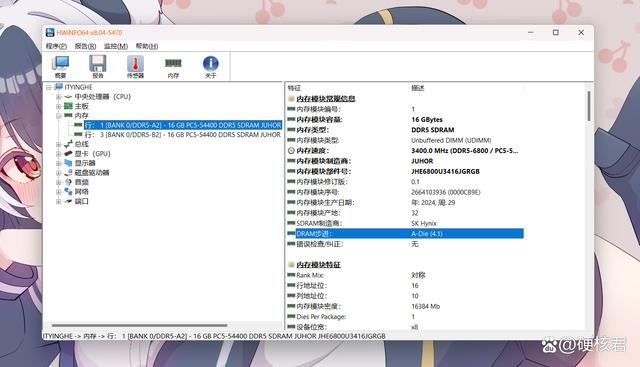Click the graphics card icon beside 显卡
This screenshot has height=367, width=640.
pos(68,153)
